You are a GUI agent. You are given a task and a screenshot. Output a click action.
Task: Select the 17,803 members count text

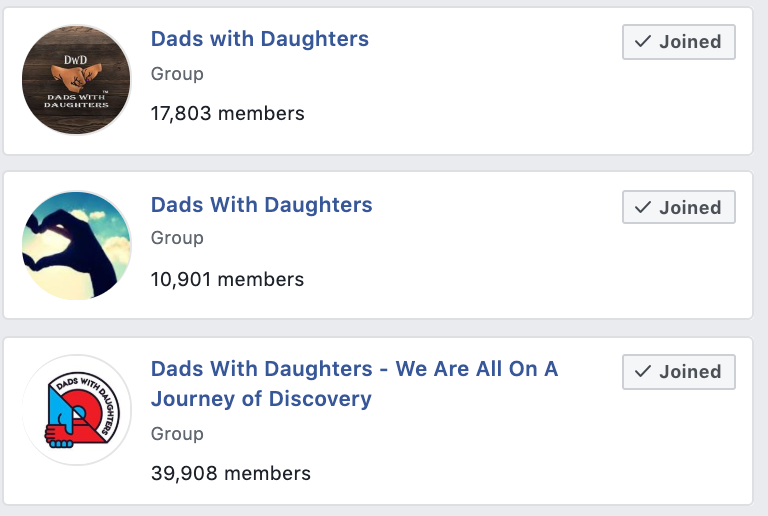click(227, 114)
